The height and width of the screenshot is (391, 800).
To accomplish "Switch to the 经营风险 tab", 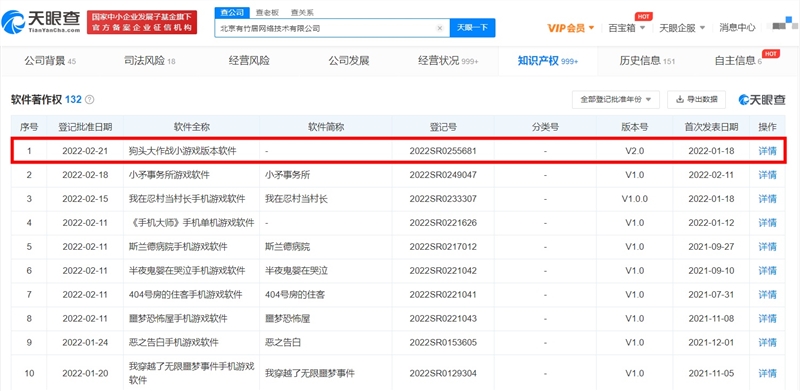I will tap(249, 61).
